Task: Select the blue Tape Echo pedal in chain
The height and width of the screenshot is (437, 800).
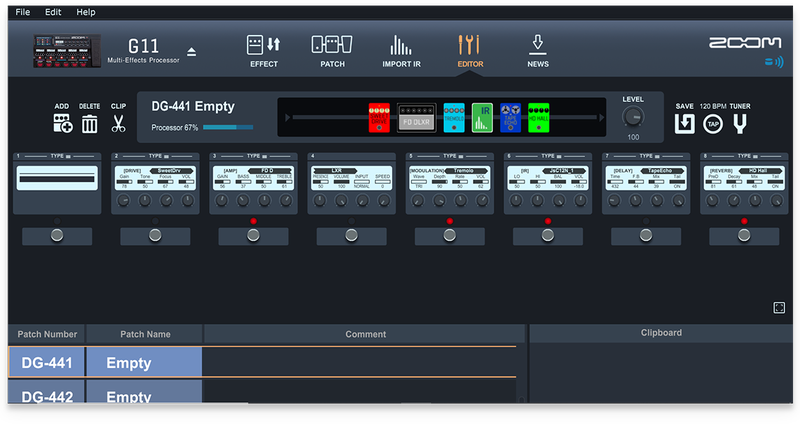Action: 510,118
